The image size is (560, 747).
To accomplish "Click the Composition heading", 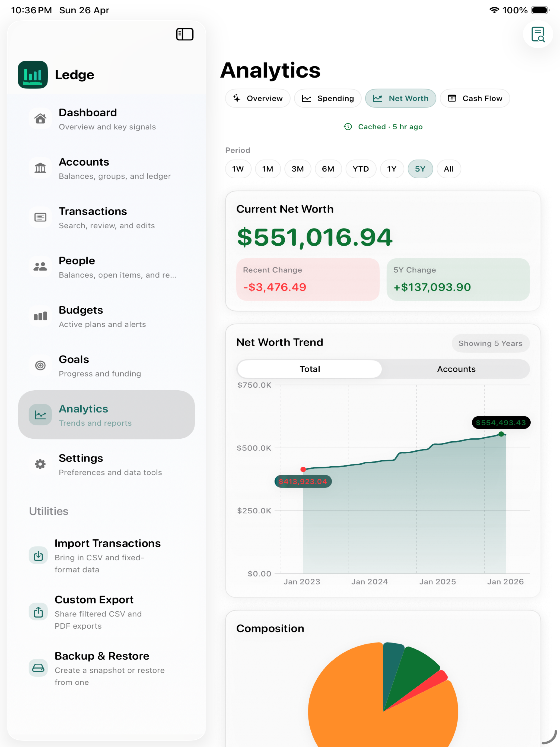I will 270,628.
